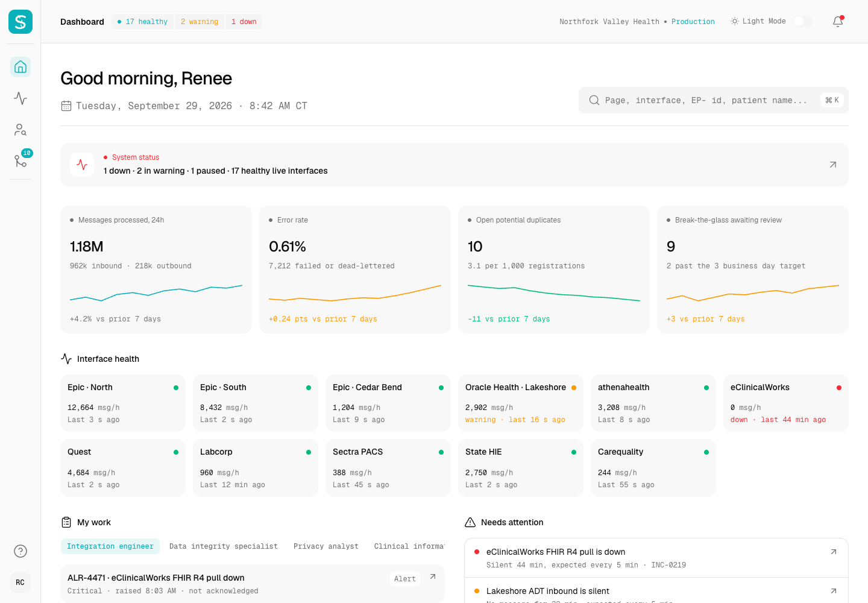Open the Epic · North interface card

click(123, 403)
